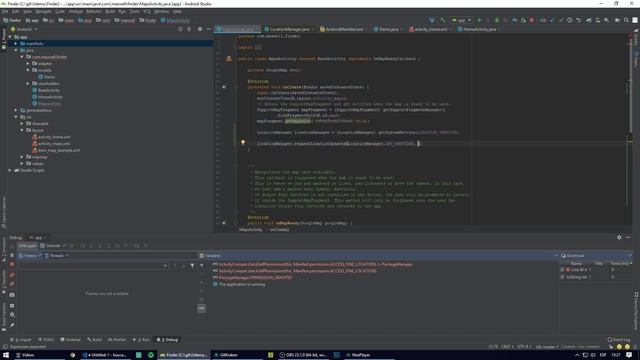Click the camera thread dump icon in Debug sidebar
640x360 pixels.
pyautogui.click(x=12, y=294)
